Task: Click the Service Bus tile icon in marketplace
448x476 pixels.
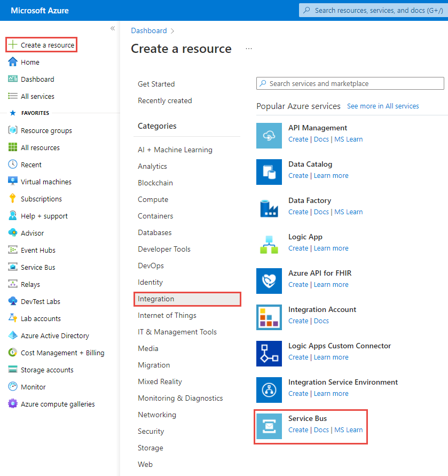Action: pyautogui.click(x=269, y=426)
